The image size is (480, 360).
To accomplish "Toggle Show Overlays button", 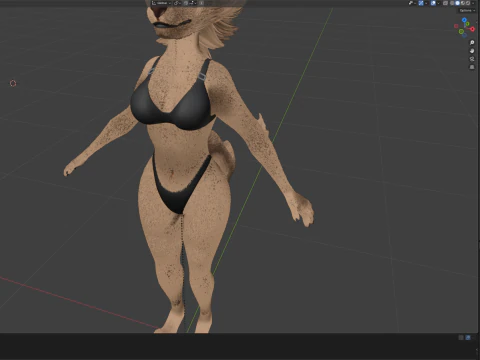I will [433, 3].
